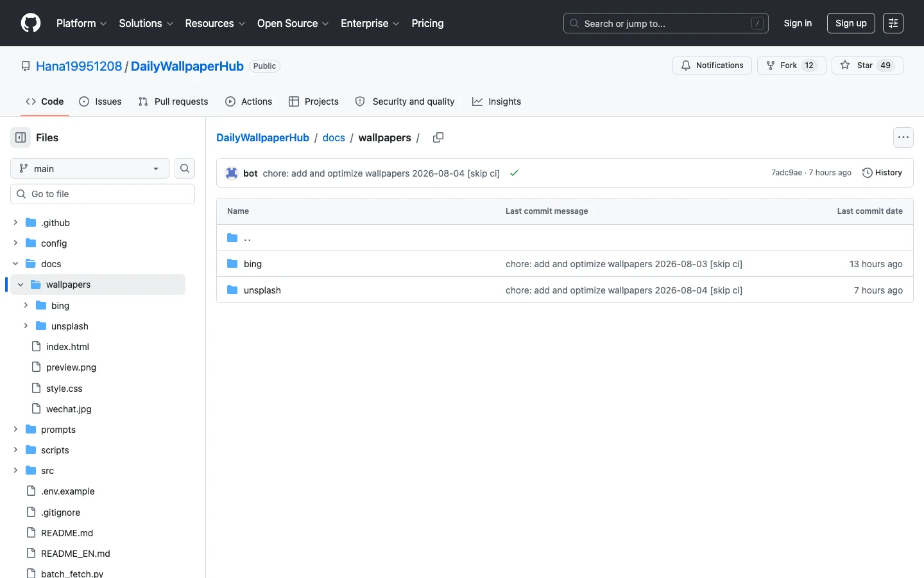The height and width of the screenshot is (578, 924).
Task: Click the unsplash folder icon in table
Action: click(x=232, y=290)
